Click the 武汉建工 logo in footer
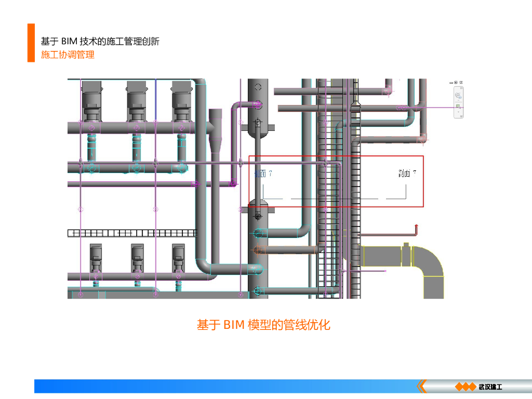 pos(478,387)
